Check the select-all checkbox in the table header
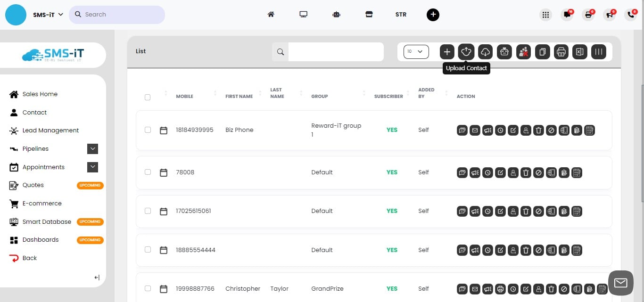Screen dimensions: 644x302 click(148, 97)
